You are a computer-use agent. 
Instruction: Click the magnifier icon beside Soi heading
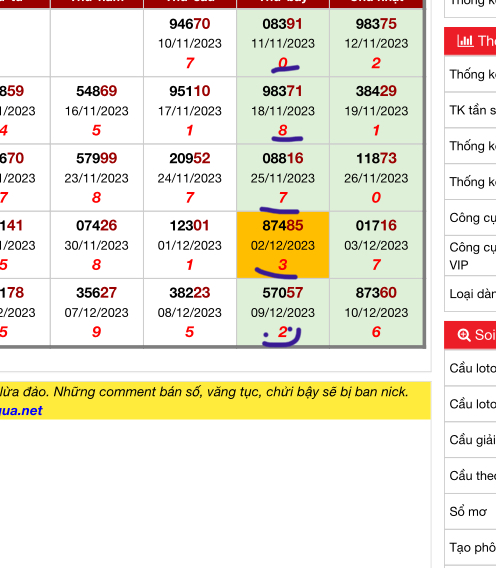pos(464,335)
